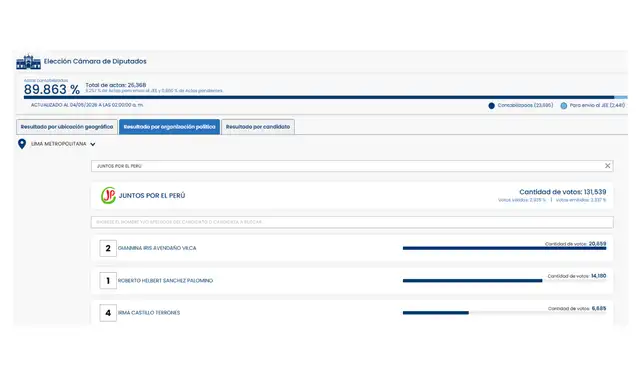Viewport: 640px width, 376px height.
Task: Click the number 4 box of Castillo Terrones
Action: click(x=108, y=313)
